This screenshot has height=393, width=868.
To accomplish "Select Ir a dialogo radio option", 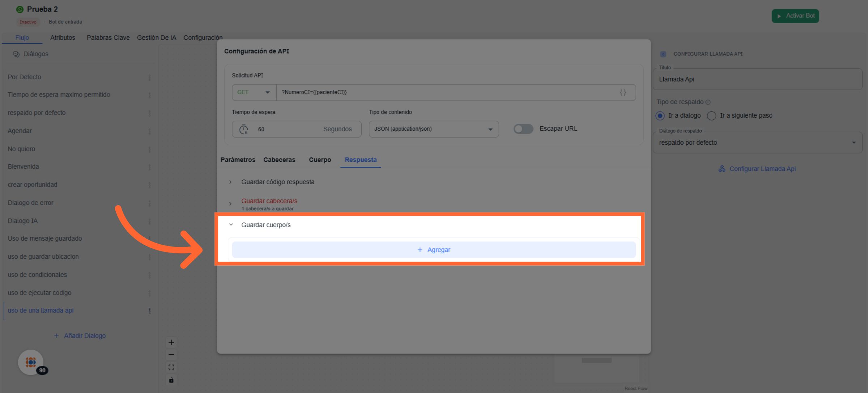I will (x=660, y=116).
